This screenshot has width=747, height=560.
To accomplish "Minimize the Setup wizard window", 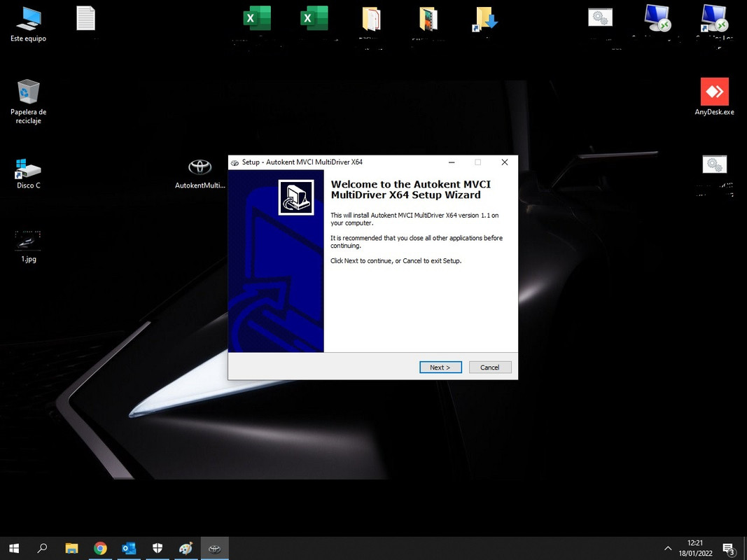I will (452, 162).
